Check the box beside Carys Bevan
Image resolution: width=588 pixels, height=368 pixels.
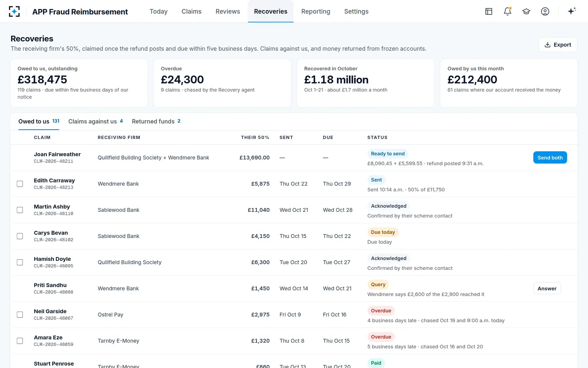point(20,236)
